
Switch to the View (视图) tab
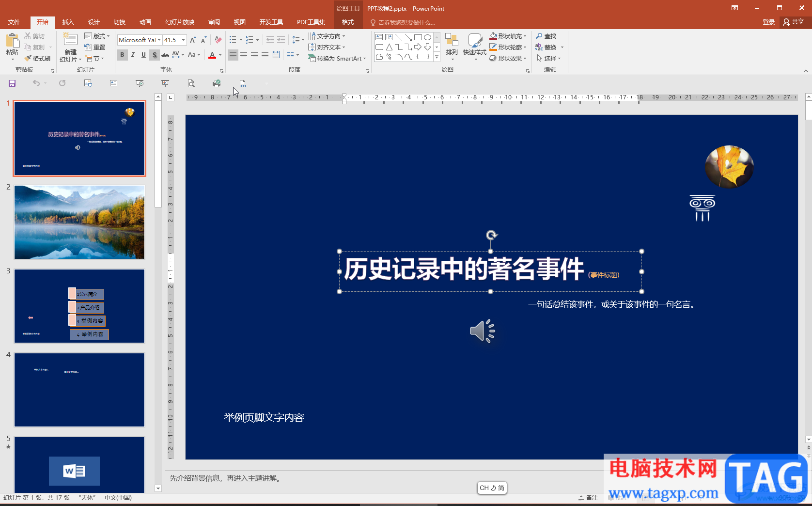pos(239,22)
